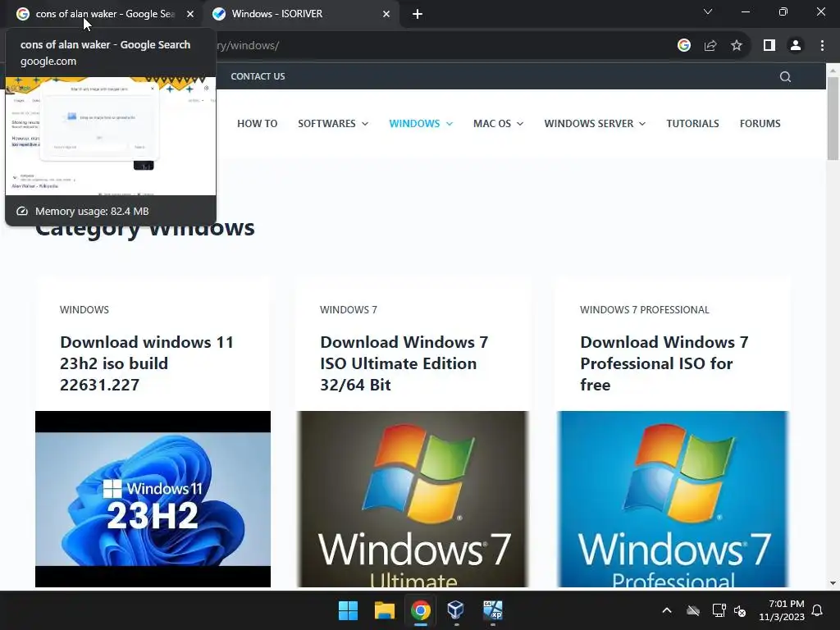
Task: Expand the MAC OS dropdown menu
Action: coord(498,124)
